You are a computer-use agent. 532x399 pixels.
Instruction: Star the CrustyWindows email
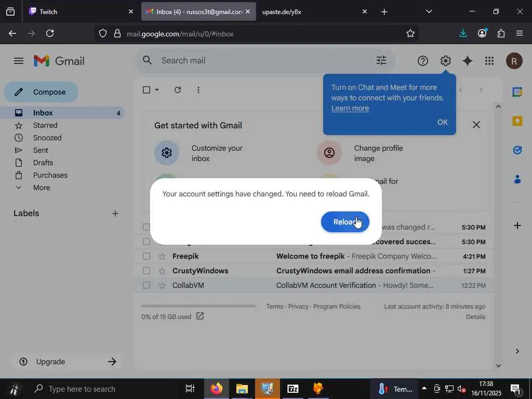[162, 271]
